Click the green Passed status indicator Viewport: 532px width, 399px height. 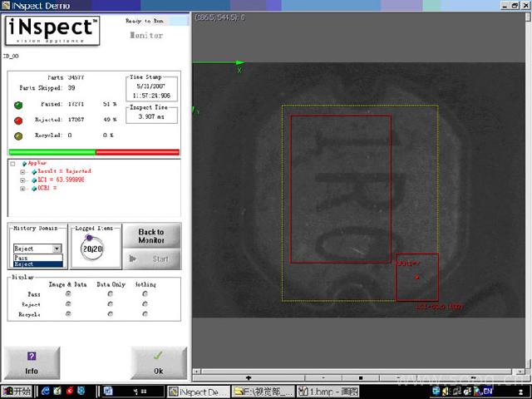coord(20,104)
